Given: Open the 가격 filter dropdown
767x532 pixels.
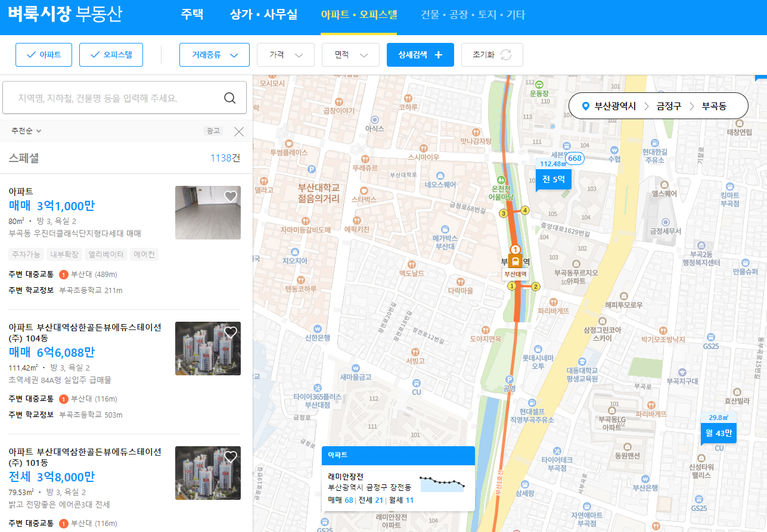Looking at the screenshot, I should (x=285, y=54).
